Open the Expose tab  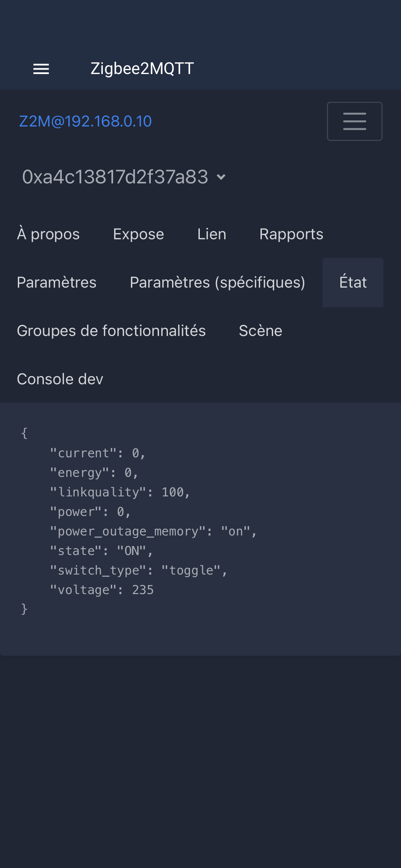(x=138, y=234)
